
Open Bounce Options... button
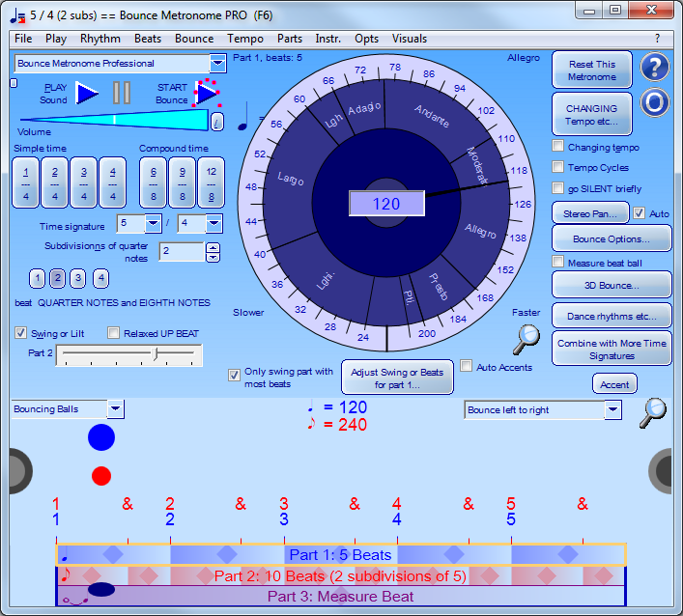pyautogui.click(x=612, y=239)
